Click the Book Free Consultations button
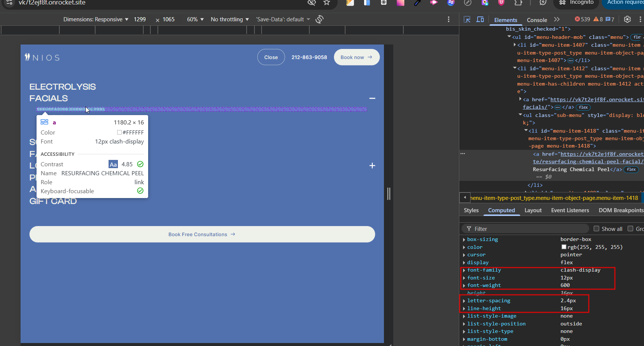The height and width of the screenshot is (346, 644). [x=202, y=234]
